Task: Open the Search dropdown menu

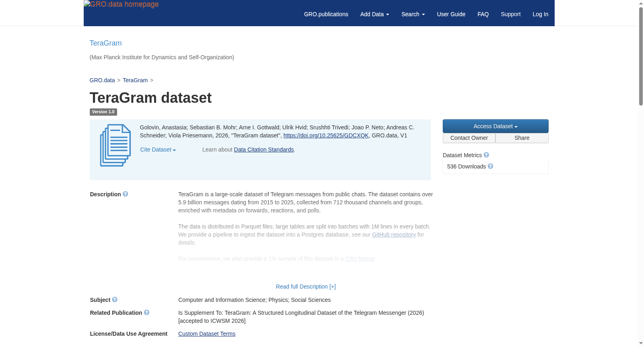Action: pyautogui.click(x=413, y=14)
